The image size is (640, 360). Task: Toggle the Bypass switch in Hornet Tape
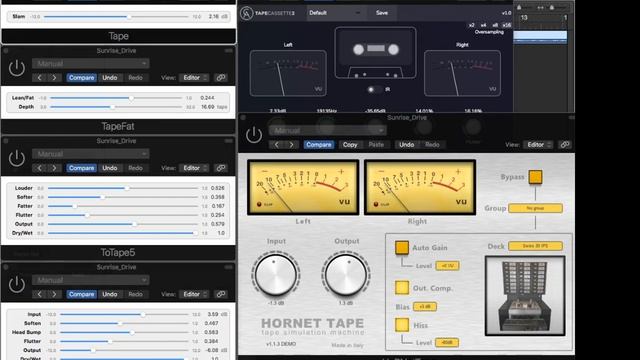click(x=536, y=177)
